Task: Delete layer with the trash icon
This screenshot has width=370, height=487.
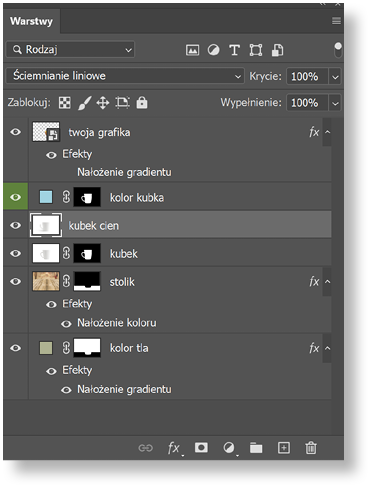Action: 311,448
